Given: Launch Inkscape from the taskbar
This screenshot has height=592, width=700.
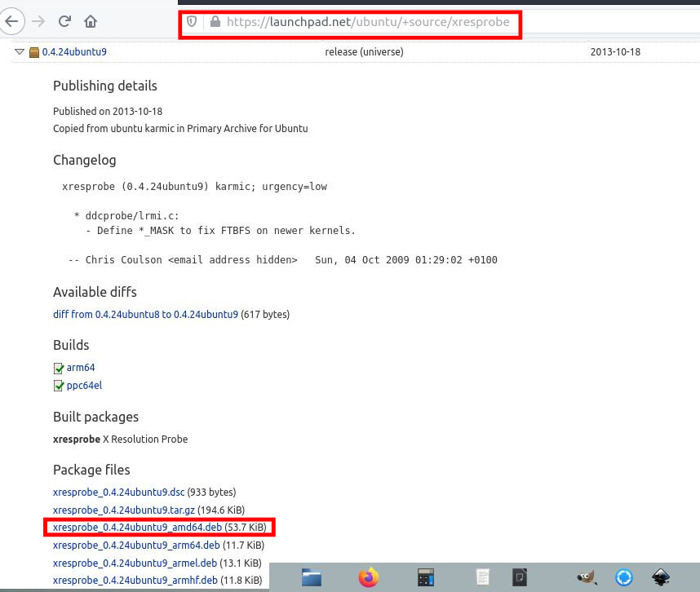Looking at the screenshot, I should point(661,577).
